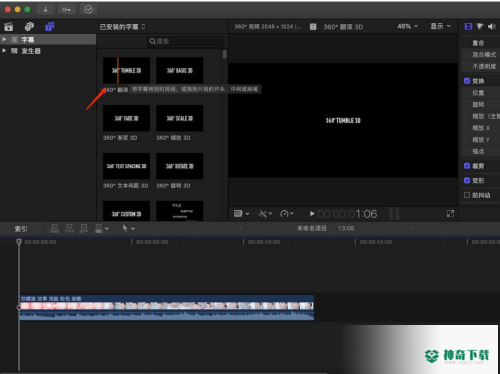Viewport: 500px width, 374px height.
Task: Click the 未命名项目 project title
Action: (312, 228)
